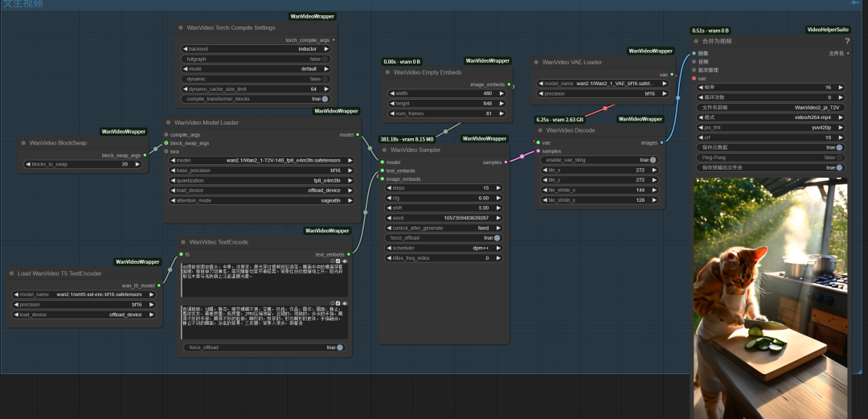This screenshot has width=868, height=419.
Task: Open VAE Loader model_name dropdown
Action: 603,83
